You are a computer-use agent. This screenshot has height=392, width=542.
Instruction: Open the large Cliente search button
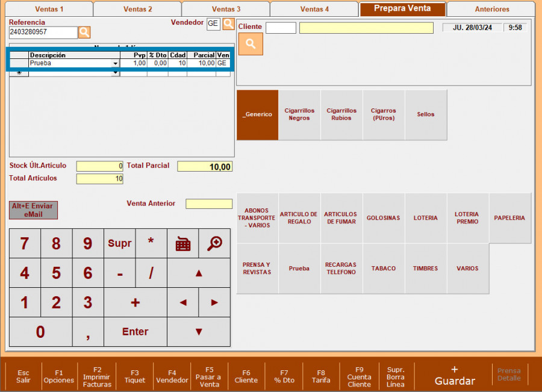point(251,44)
